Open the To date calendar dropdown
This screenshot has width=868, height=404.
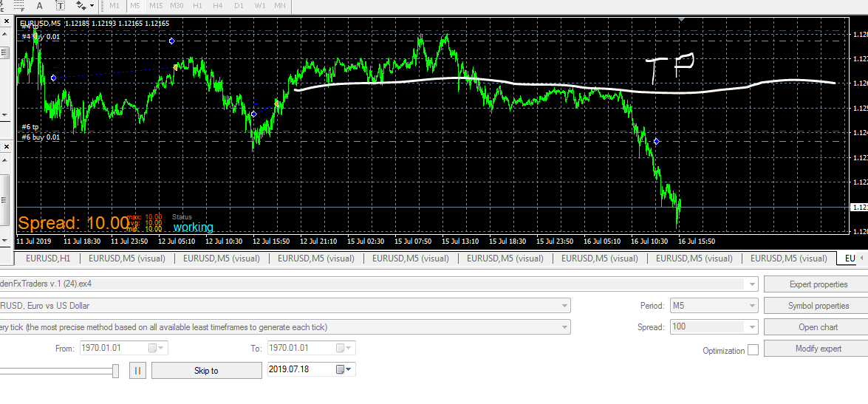[x=344, y=348]
